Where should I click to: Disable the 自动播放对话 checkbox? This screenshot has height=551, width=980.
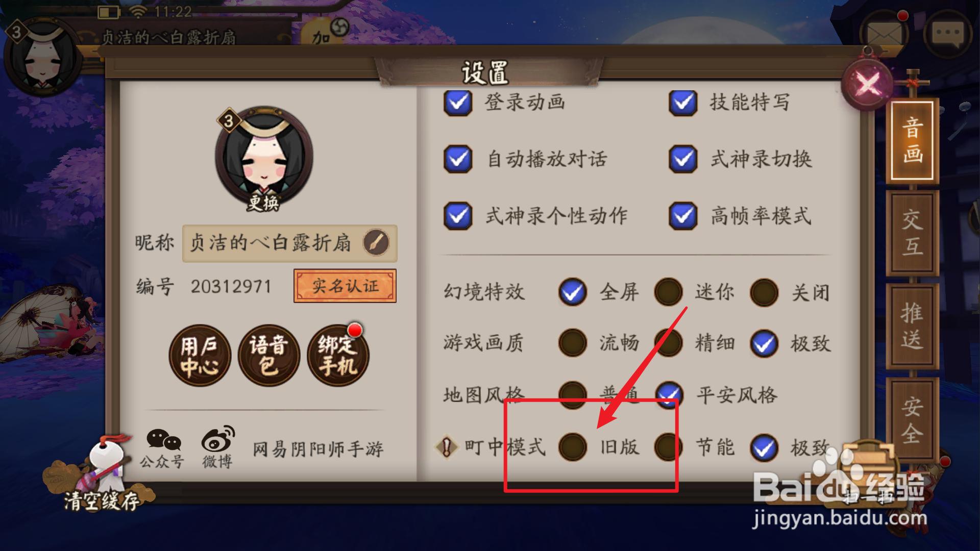pyautogui.click(x=458, y=159)
